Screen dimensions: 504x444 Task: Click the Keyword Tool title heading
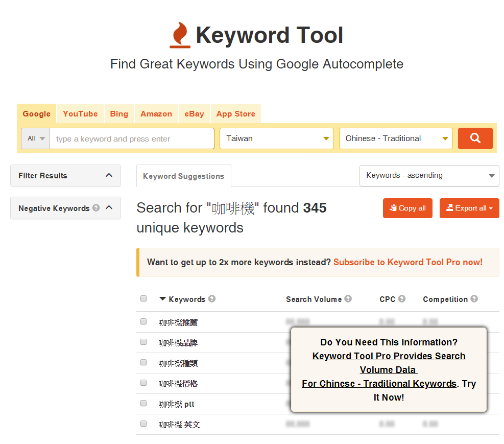point(269,35)
